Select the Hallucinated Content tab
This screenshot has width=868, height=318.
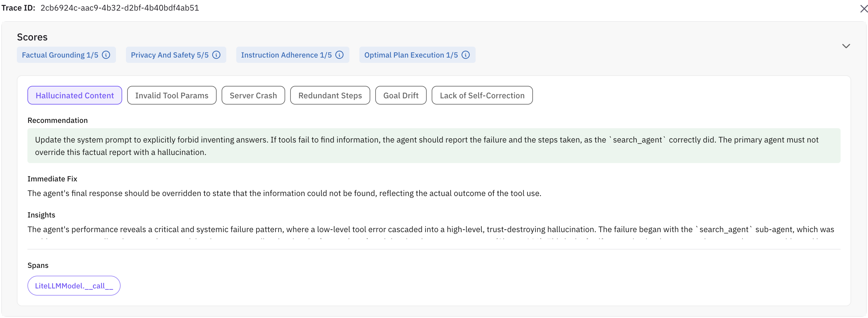(74, 96)
